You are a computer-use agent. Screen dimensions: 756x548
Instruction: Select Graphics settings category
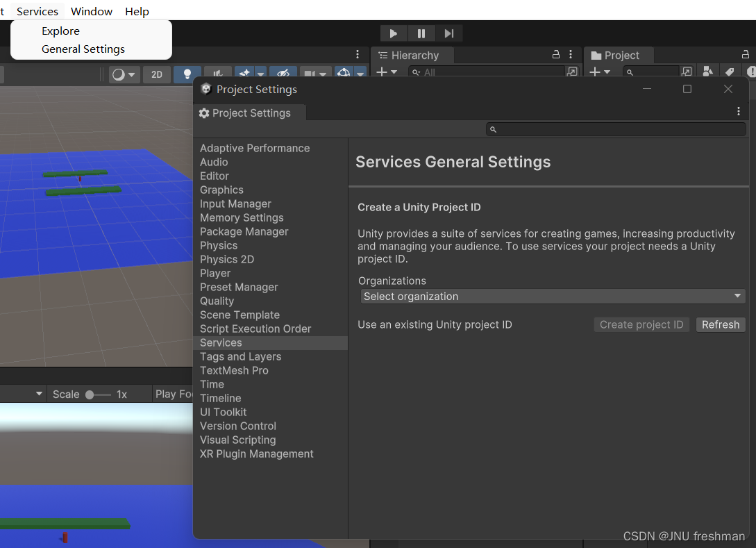pyautogui.click(x=221, y=190)
